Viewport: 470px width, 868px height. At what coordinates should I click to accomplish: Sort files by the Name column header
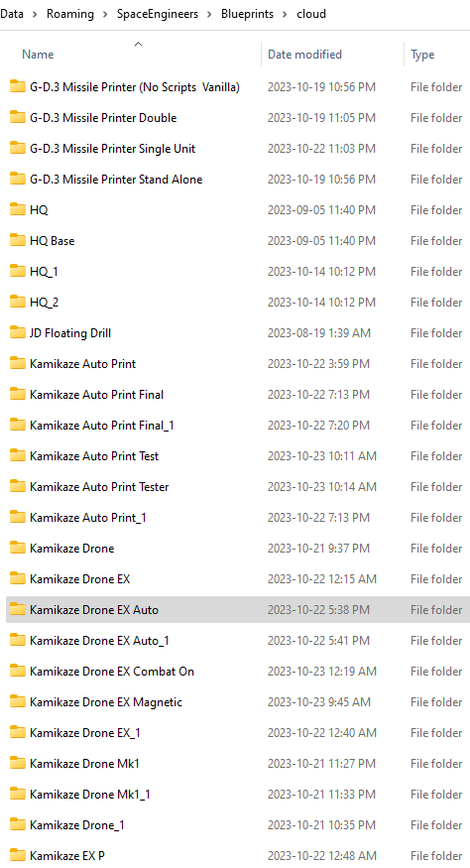tap(38, 55)
